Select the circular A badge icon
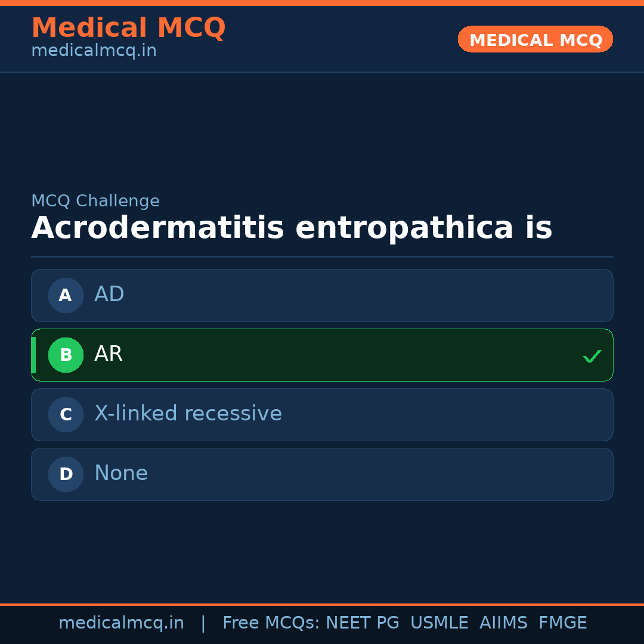 66,295
